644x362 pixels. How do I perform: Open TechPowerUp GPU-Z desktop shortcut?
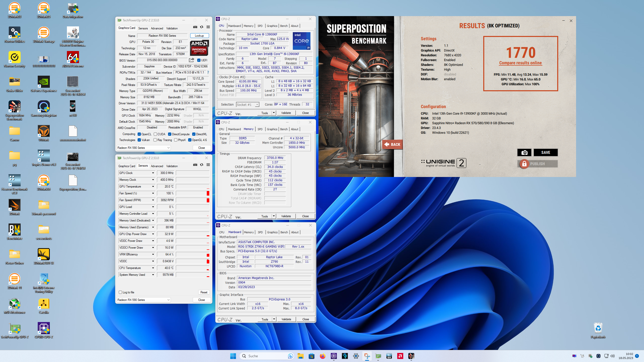pyautogui.click(x=15, y=331)
